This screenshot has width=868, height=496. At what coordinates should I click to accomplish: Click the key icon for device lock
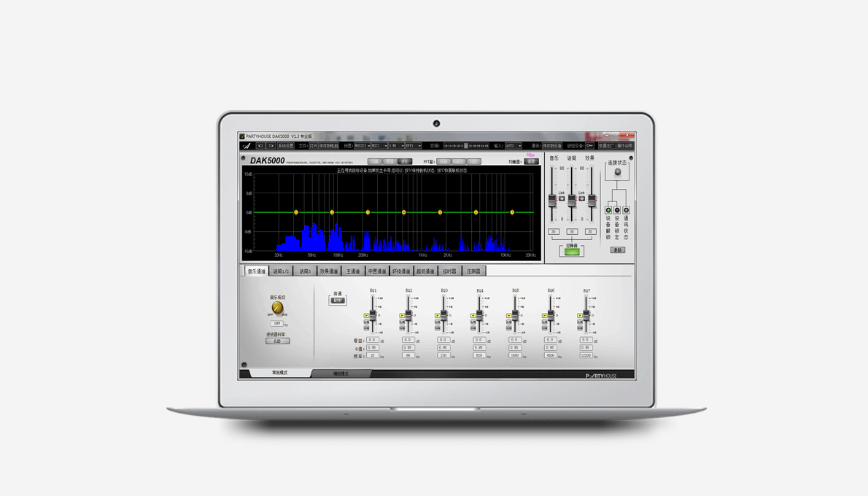[589, 146]
